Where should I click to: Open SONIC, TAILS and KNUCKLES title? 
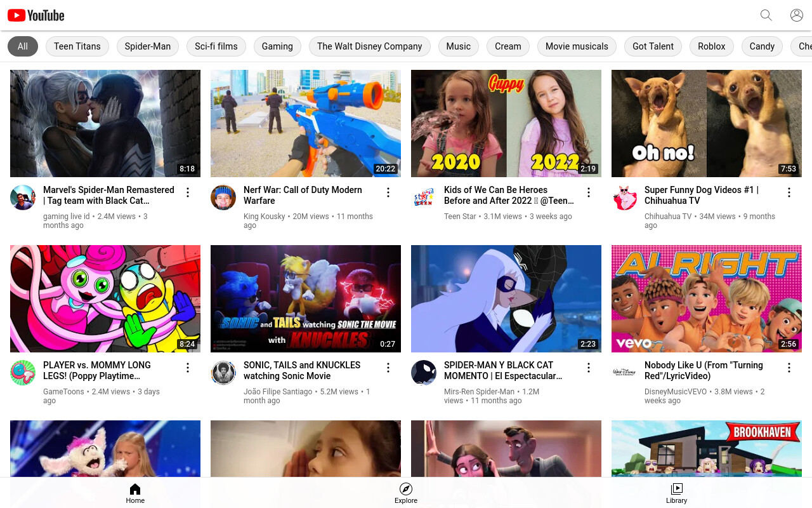[x=302, y=370]
